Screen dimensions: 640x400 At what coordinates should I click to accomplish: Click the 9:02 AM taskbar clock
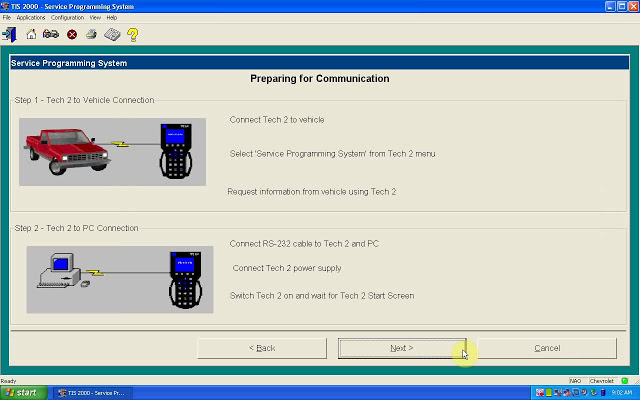622,393
